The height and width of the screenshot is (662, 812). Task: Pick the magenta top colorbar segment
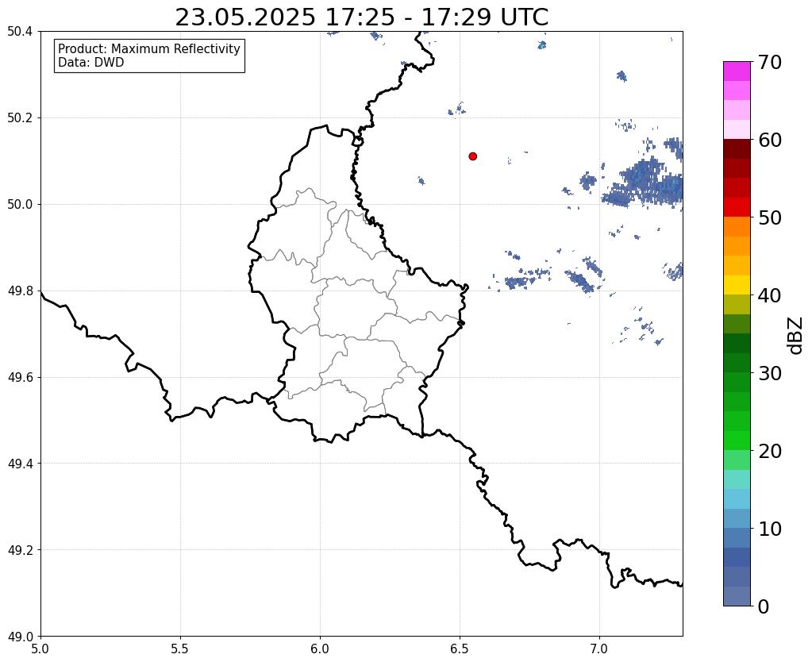tap(737, 71)
